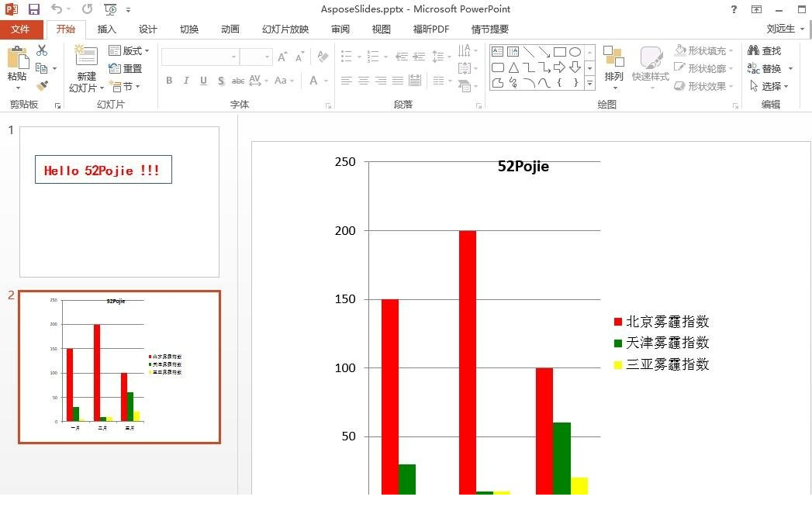
Task: Pick the oval shape
Action: (x=575, y=52)
